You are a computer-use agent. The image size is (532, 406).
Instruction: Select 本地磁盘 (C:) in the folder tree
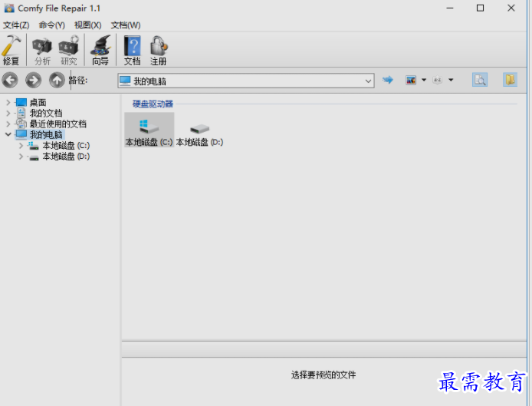coord(66,146)
